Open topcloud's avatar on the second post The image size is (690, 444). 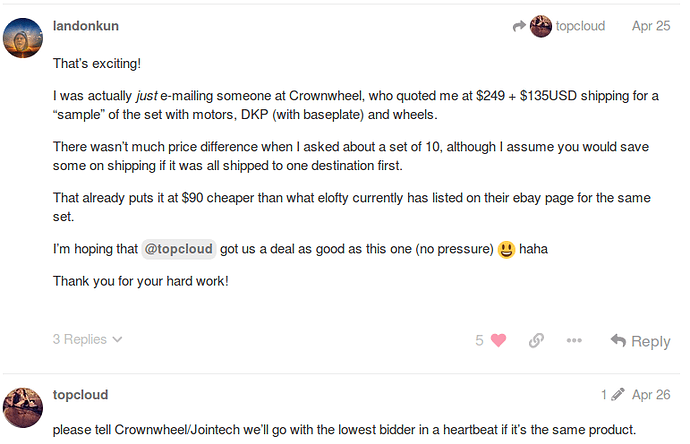tap(23, 407)
